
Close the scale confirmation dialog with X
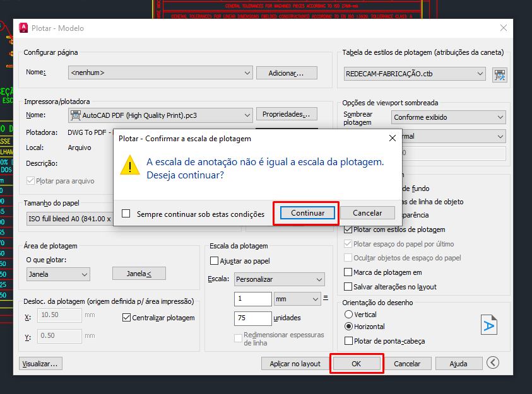point(392,138)
